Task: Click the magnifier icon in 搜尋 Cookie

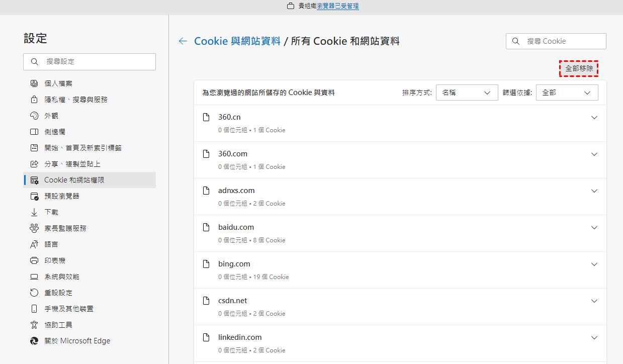Action: click(x=515, y=41)
